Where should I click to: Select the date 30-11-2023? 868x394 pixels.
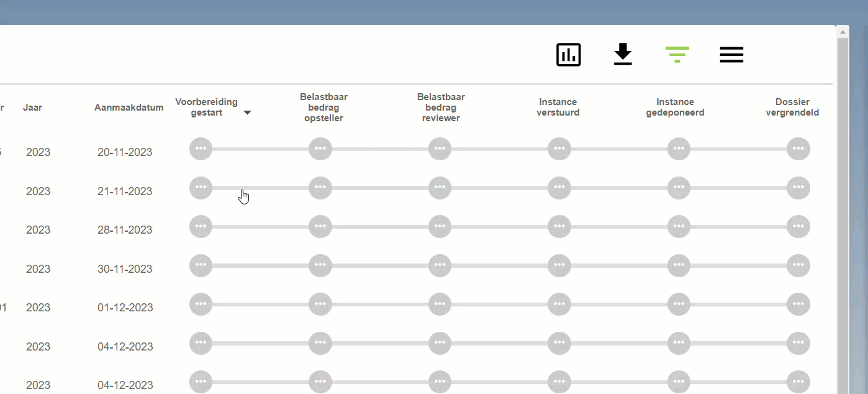[125, 269]
